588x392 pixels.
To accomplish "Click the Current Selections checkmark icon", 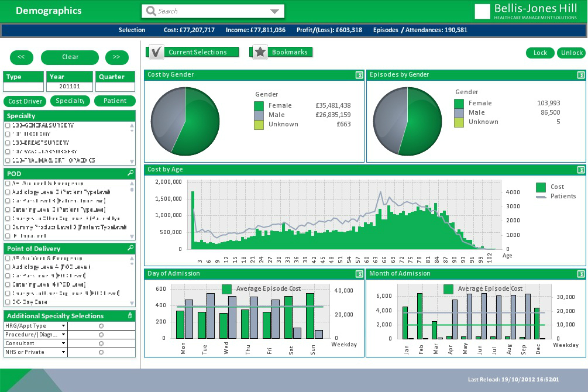I will pos(156,52).
